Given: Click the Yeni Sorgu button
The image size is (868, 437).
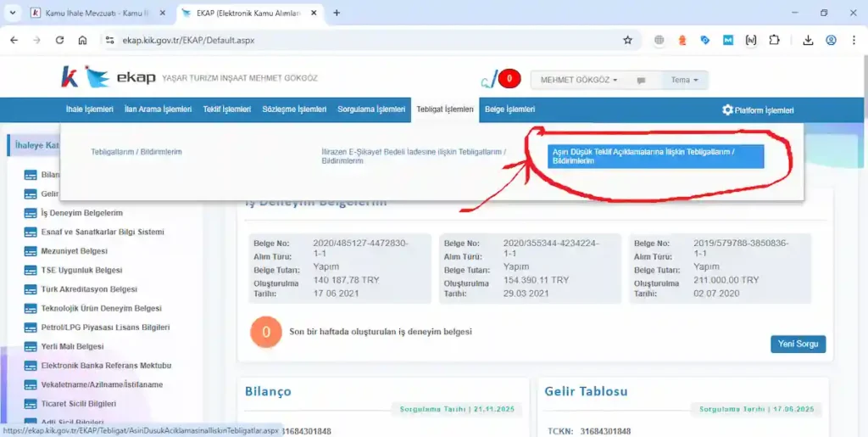Looking at the screenshot, I should click(798, 344).
